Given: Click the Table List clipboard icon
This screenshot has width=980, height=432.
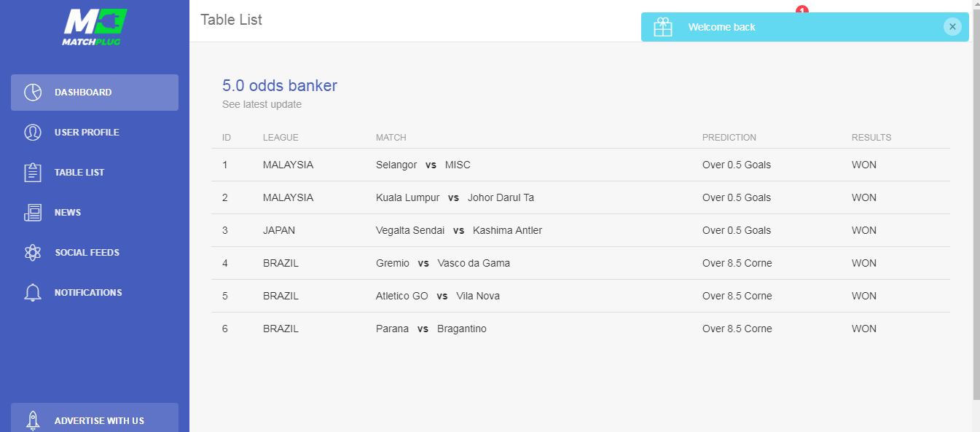Looking at the screenshot, I should point(33,173).
